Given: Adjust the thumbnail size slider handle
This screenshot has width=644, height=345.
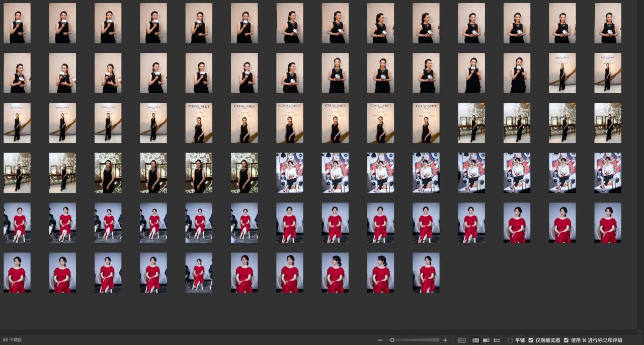Looking at the screenshot, I should point(392,340).
